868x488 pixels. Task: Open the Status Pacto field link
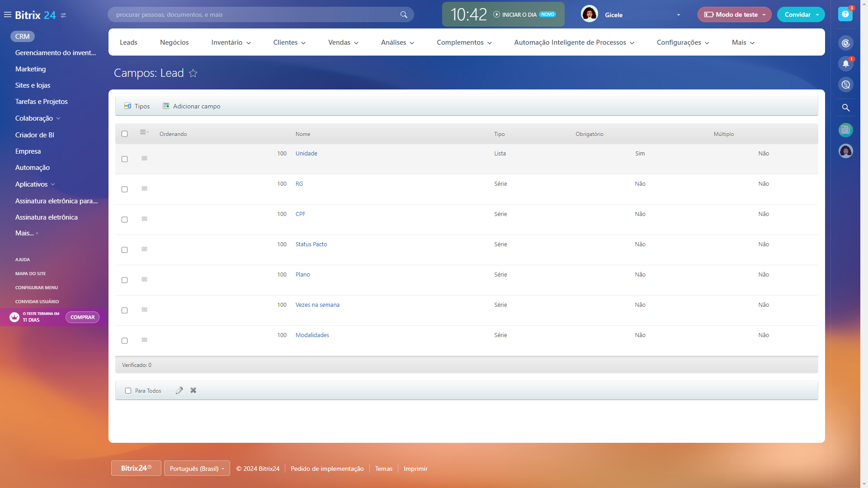[x=311, y=244]
